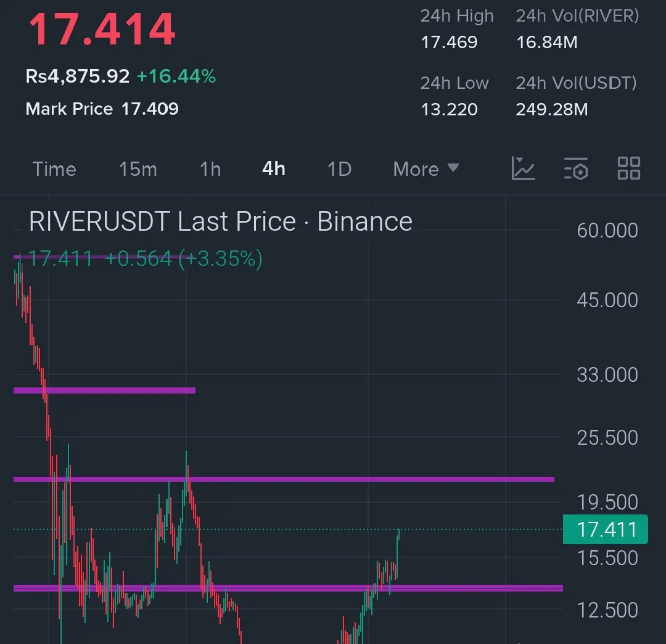The height and width of the screenshot is (644, 666).
Task: Select the purple support line near 13.500
Action: point(288,588)
